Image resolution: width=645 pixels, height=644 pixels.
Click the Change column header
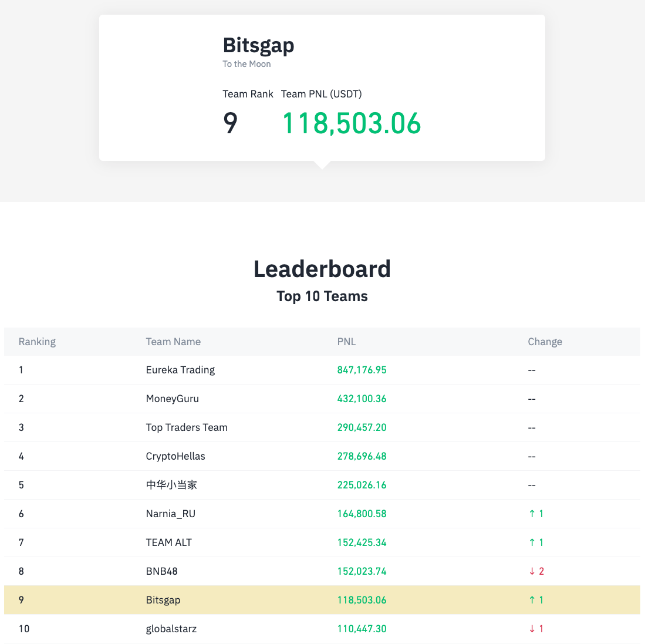[x=545, y=342]
